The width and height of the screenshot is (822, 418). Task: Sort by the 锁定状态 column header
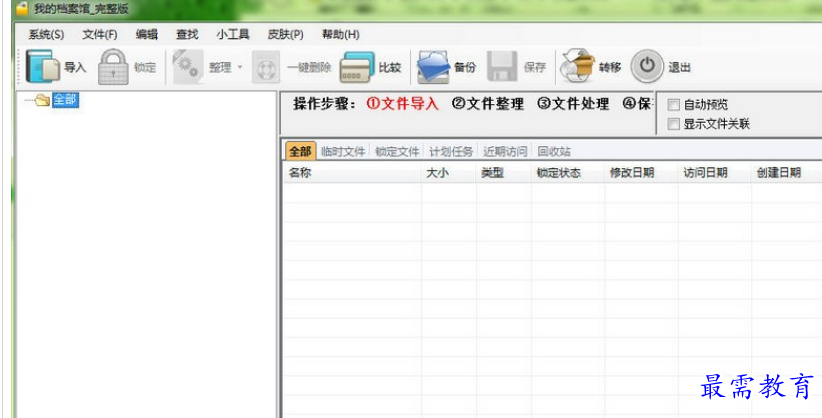568,173
